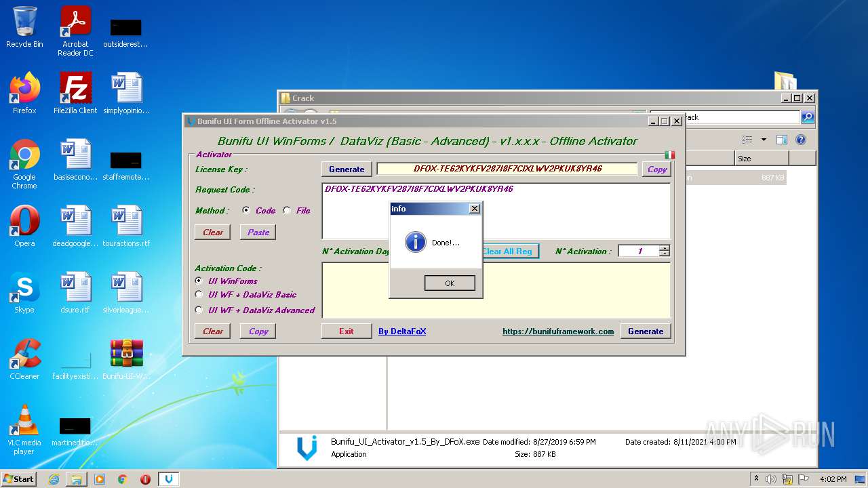
Task: Click Bunifu activator taskbar button
Action: click(x=169, y=479)
